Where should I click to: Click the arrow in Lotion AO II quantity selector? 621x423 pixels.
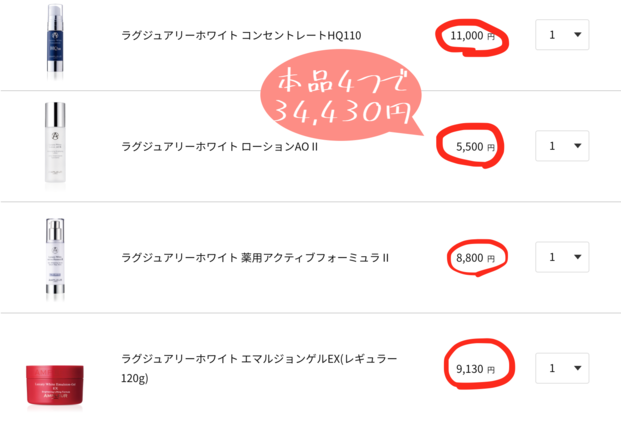pos(577,146)
